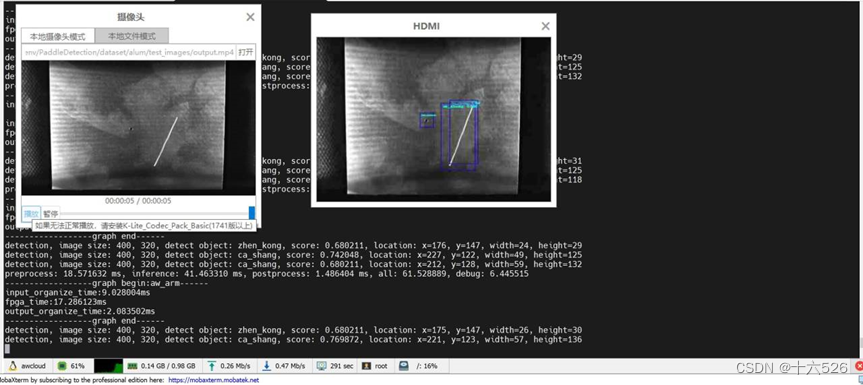The height and width of the screenshot is (385, 863).
Task: Click the 291 sec uptime value
Action: 342,366
